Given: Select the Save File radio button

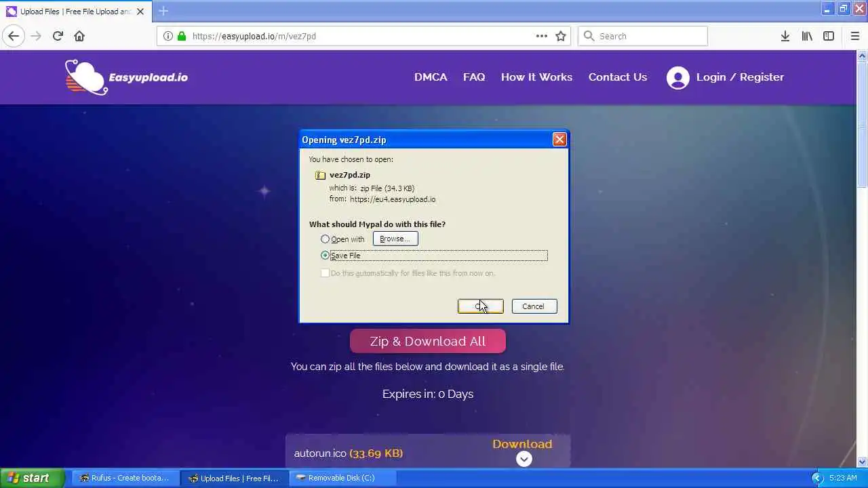Looking at the screenshot, I should tap(325, 256).
